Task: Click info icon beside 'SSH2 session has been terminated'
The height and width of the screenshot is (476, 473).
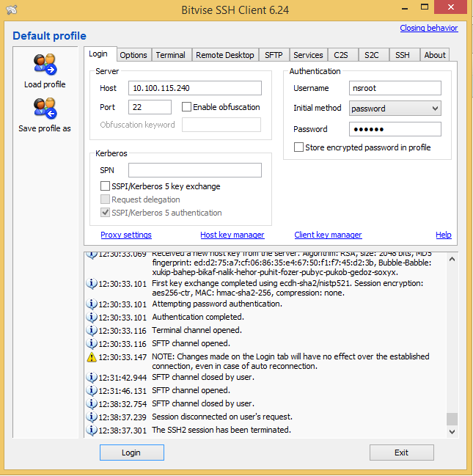Action: tap(92, 431)
